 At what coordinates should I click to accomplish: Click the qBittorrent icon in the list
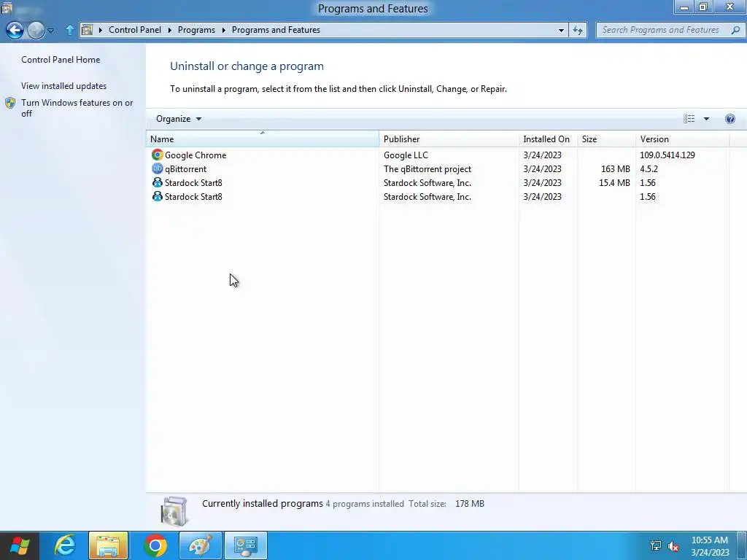click(158, 168)
